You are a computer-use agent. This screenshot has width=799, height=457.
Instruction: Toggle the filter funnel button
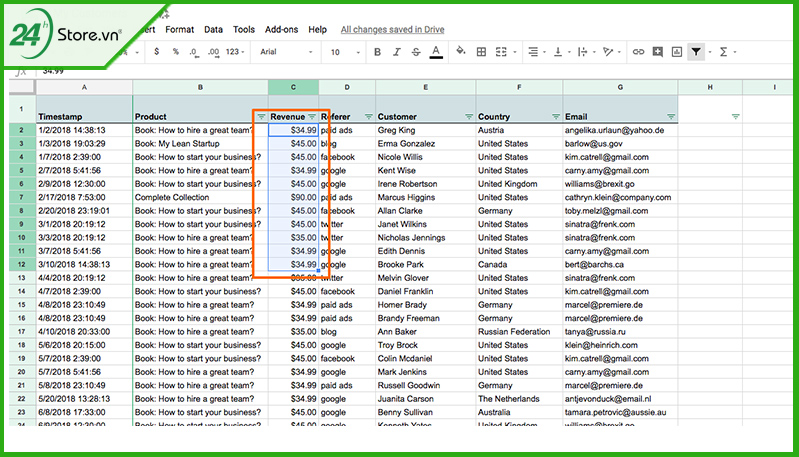pos(696,51)
